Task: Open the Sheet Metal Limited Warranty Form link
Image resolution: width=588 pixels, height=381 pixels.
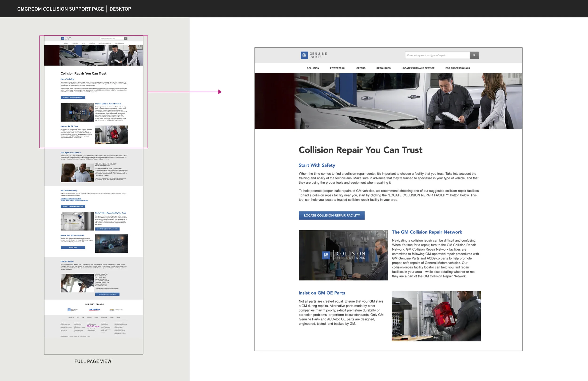Action: click(x=71, y=199)
